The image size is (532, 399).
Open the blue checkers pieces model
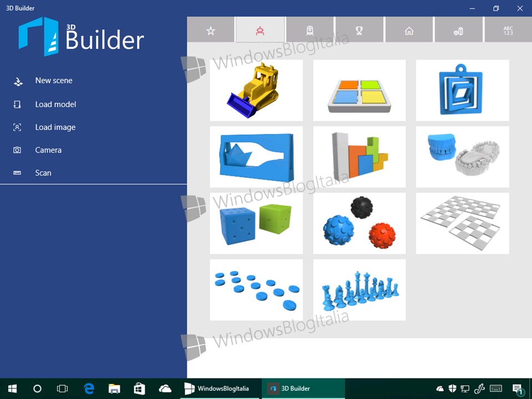(x=256, y=290)
